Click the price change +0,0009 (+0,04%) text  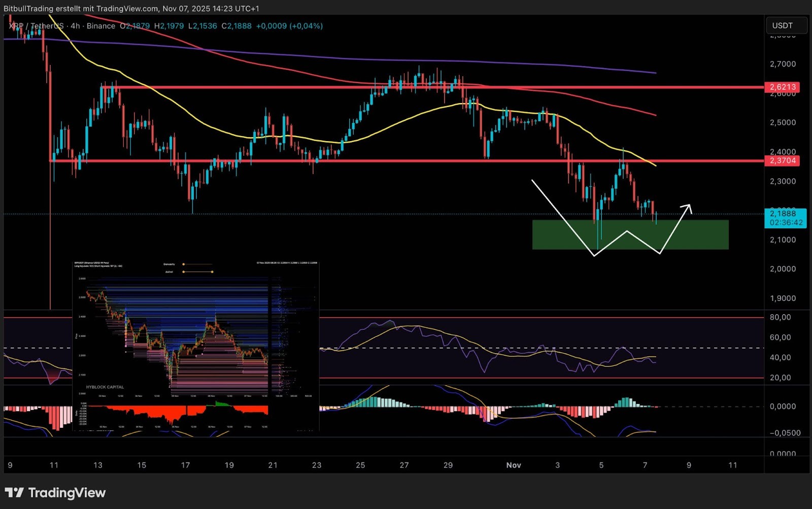(x=289, y=26)
